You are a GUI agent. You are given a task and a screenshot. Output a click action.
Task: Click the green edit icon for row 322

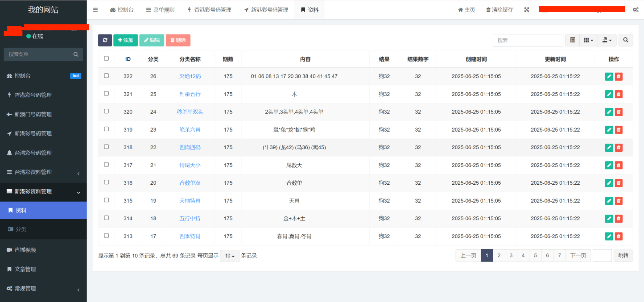pyautogui.click(x=609, y=76)
